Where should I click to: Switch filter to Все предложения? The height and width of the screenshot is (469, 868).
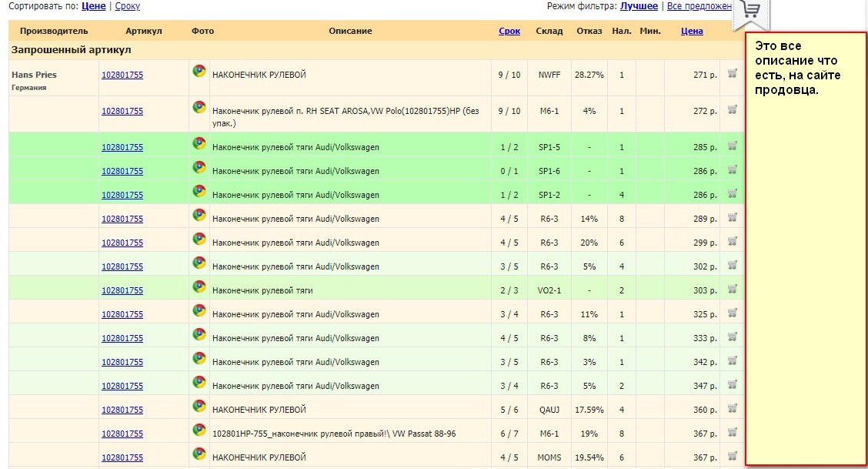point(699,6)
